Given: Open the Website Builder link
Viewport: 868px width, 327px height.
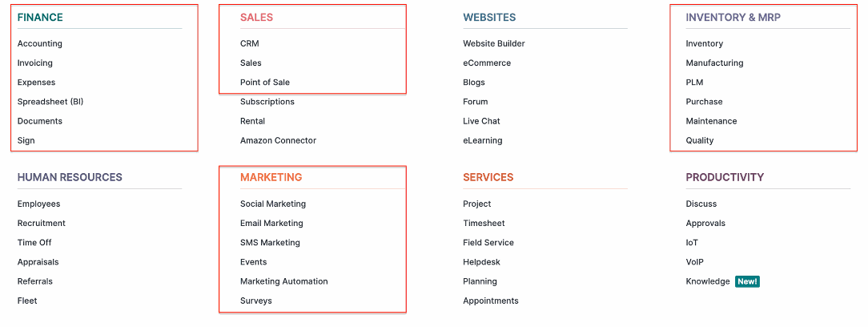Looking at the screenshot, I should coord(494,44).
